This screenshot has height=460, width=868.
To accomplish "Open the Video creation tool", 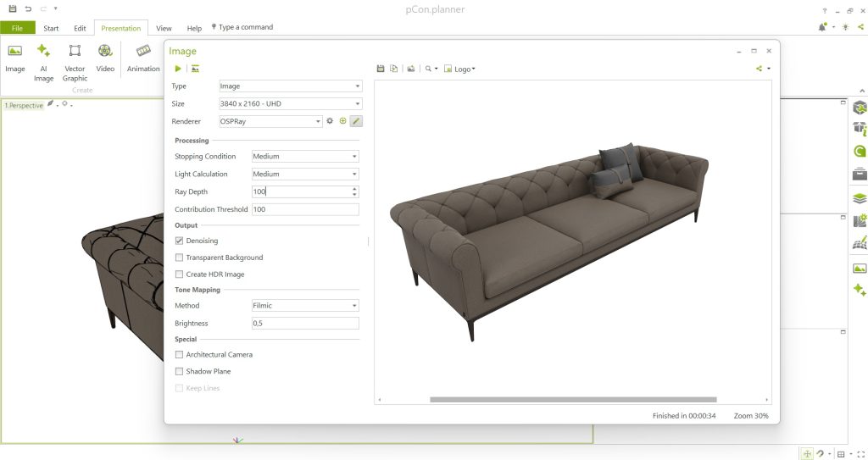I will (x=105, y=58).
